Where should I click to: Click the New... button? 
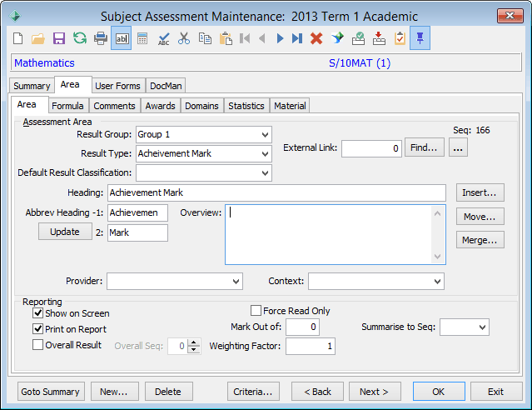pyautogui.click(x=114, y=392)
